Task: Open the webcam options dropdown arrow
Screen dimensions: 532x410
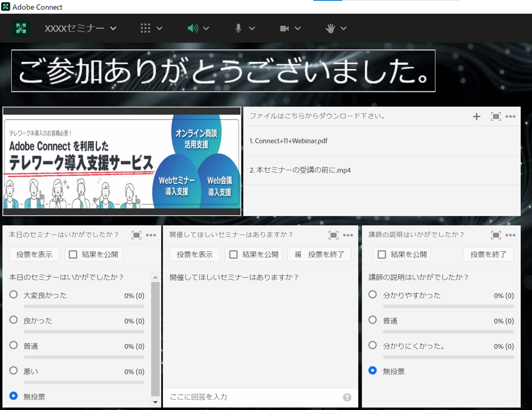Action: [x=298, y=28]
